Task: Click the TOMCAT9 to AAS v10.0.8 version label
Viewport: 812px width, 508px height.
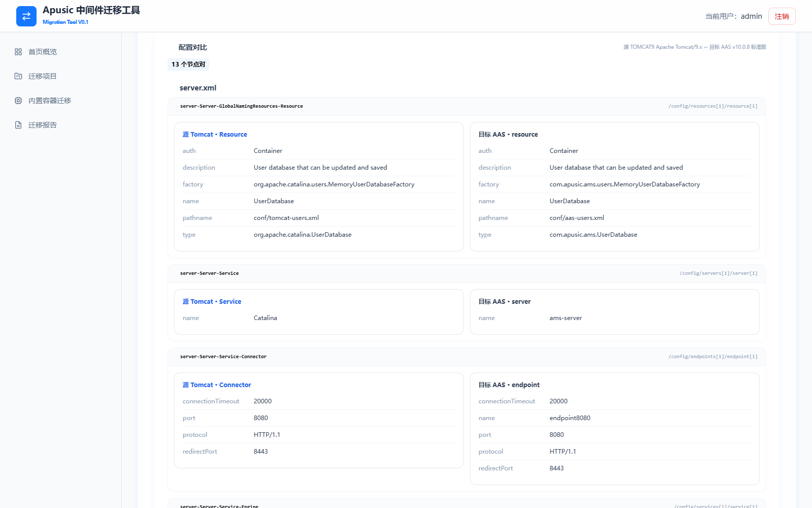Action: tap(695, 47)
